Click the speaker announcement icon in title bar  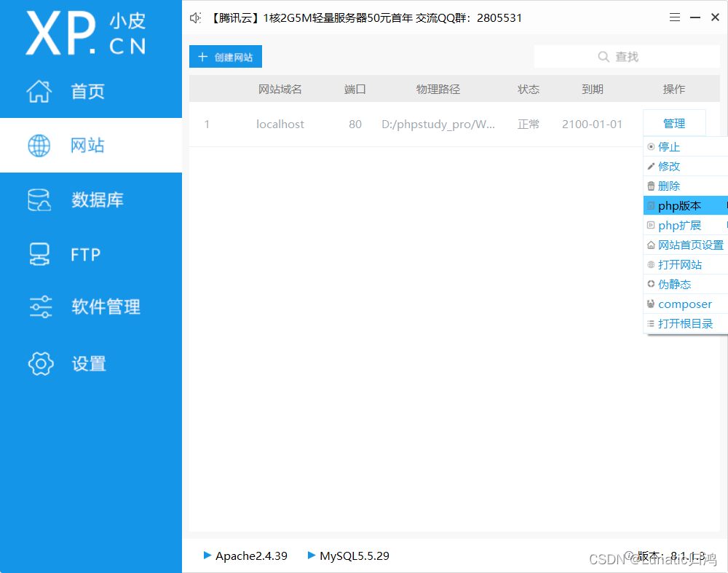coord(195,18)
